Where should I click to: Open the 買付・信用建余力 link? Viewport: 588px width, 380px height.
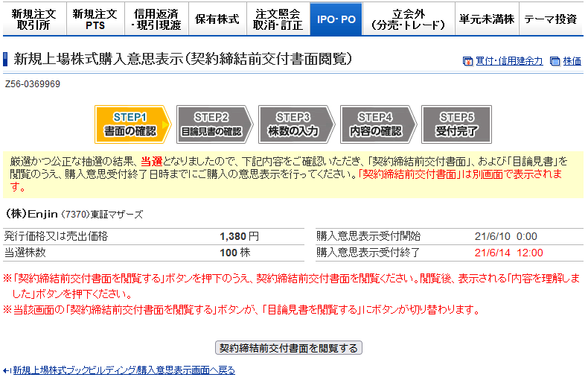[x=508, y=62]
